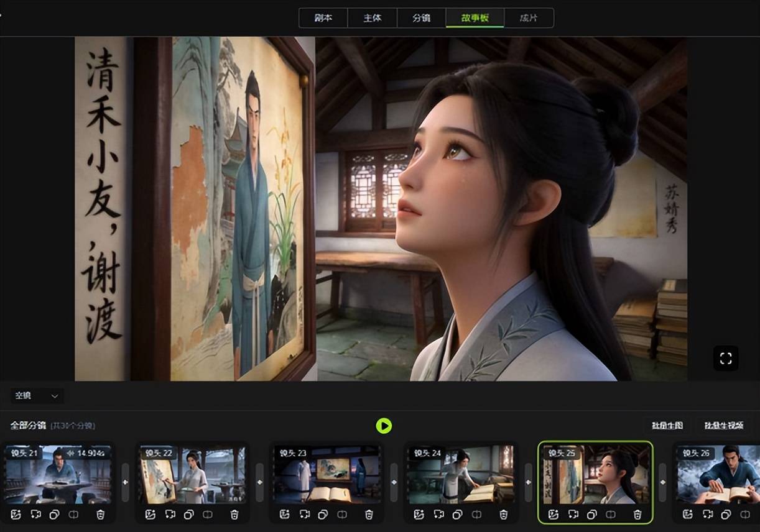Viewport: 760px width, 532px height.
Task: Duplicate shot 镜头 23 using copy icon
Action: coord(323,515)
